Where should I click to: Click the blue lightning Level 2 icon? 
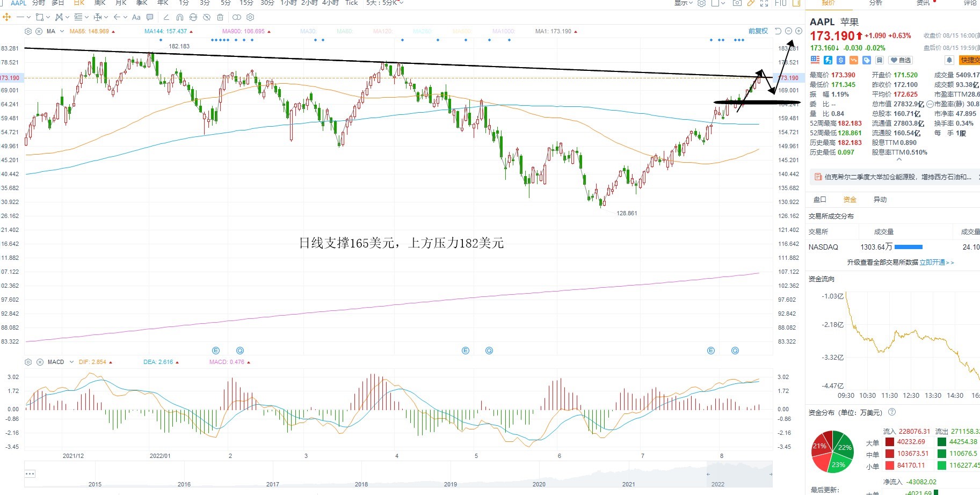click(828, 60)
